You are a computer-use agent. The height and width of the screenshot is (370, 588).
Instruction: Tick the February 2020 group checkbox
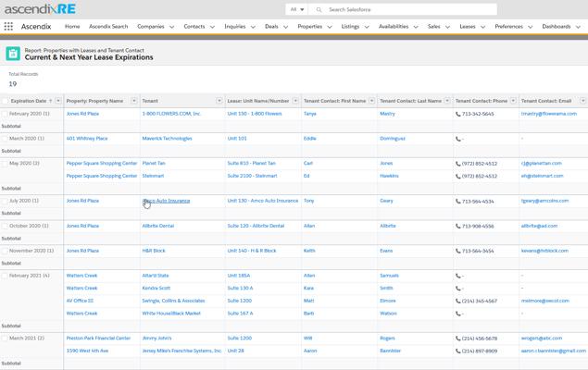point(5,114)
